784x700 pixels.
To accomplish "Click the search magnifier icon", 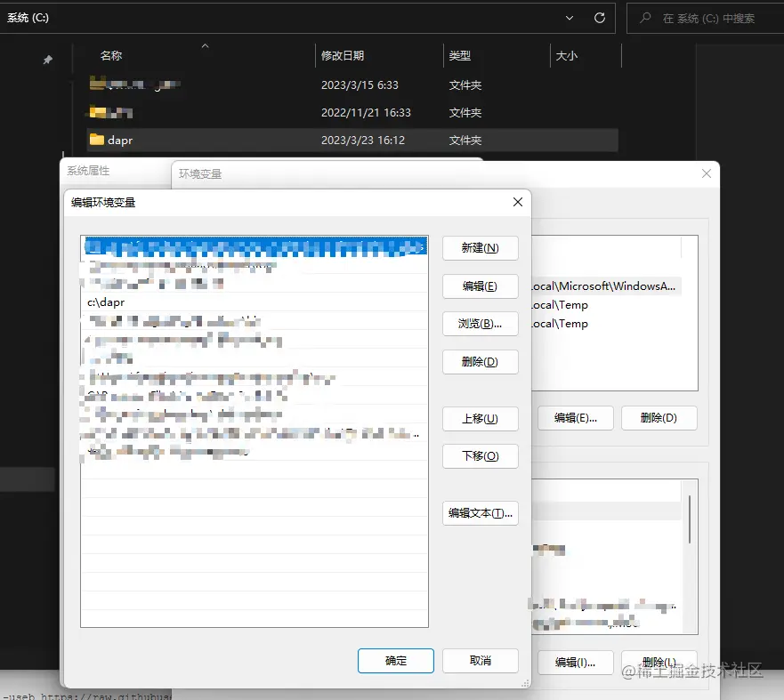I will coord(645,18).
